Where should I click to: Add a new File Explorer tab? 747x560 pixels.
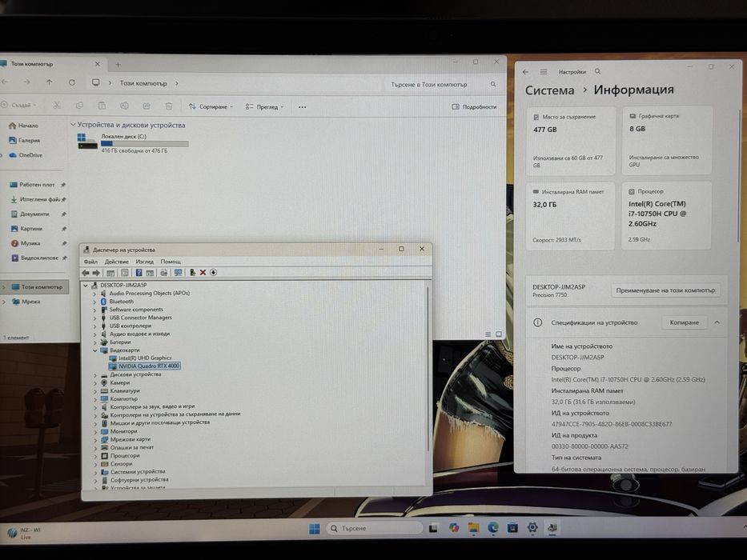click(x=118, y=64)
